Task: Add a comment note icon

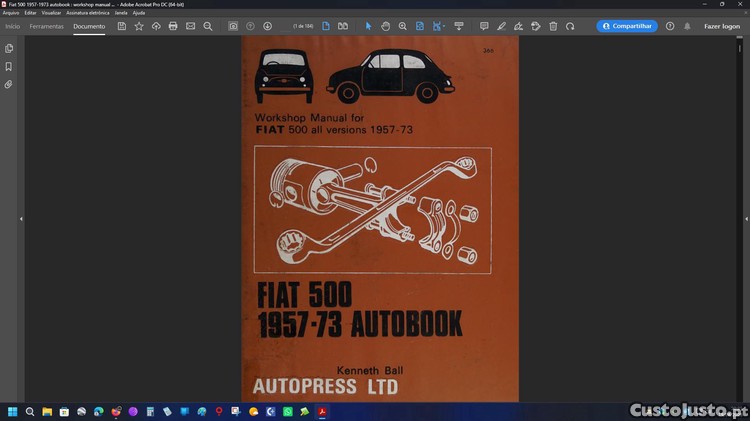Action: click(484, 26)
